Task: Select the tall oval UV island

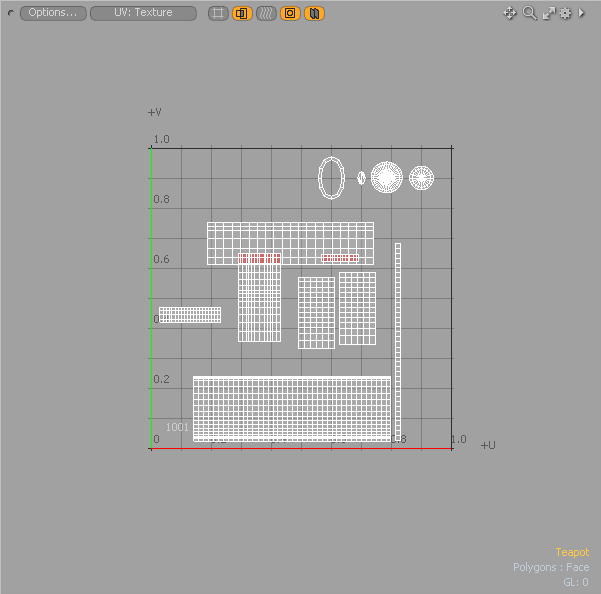Action: pyautogui.click(x=331, y=178)
